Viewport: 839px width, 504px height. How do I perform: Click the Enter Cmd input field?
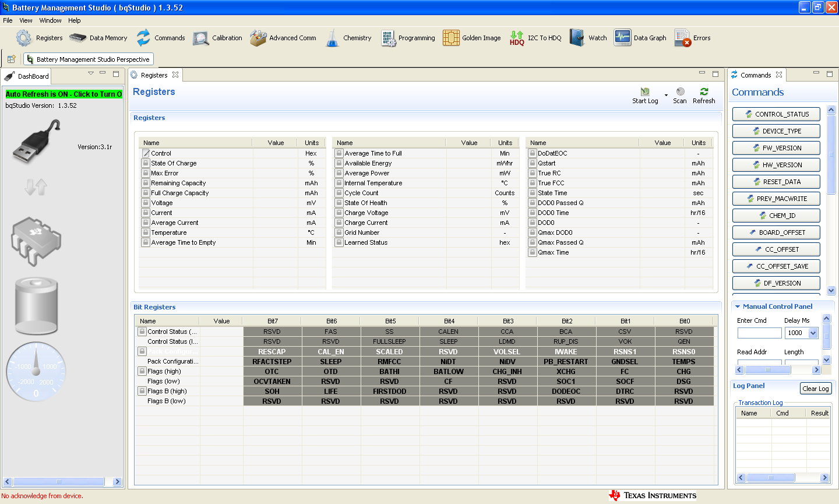(x=759, y=333)
